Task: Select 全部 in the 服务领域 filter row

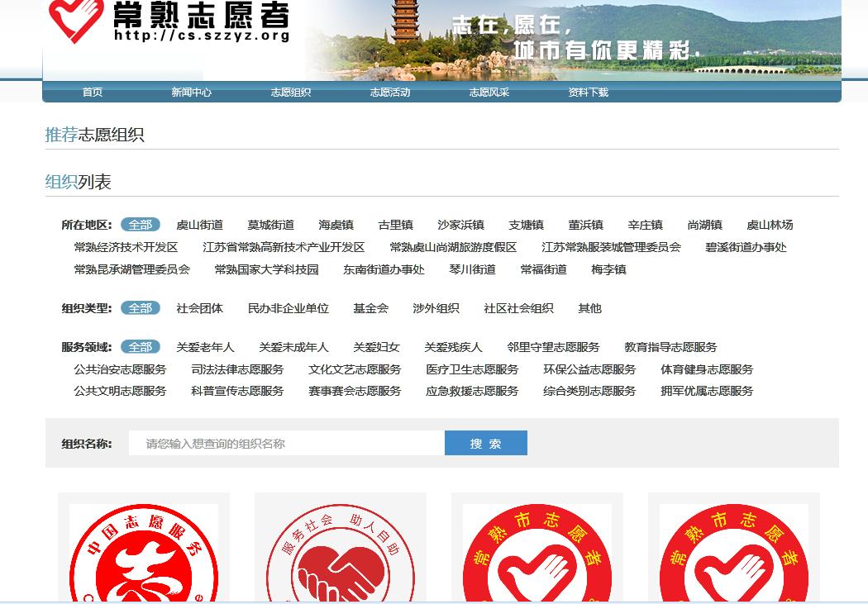Action: 141,347
